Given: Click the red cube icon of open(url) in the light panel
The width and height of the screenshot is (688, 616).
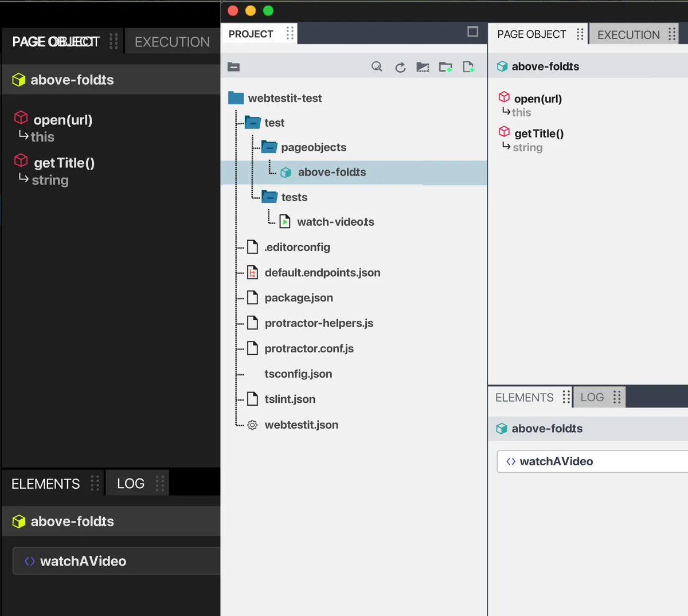Looking at the screenshot, I should click(504, 96).
